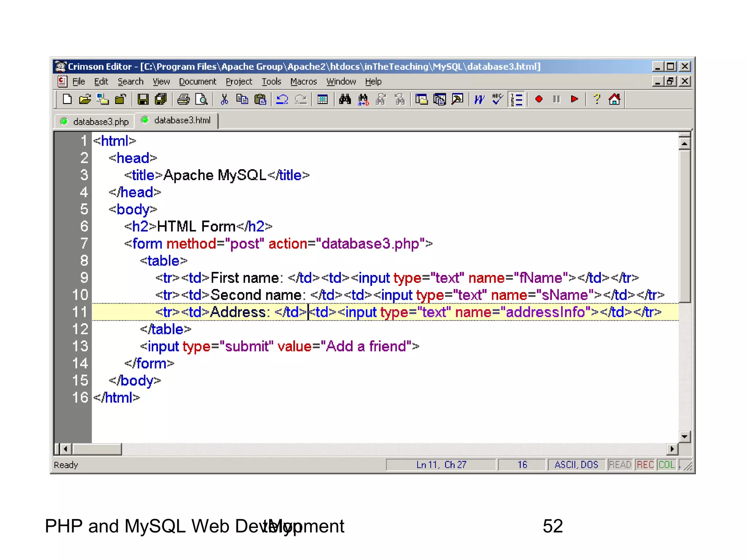Select the database3.html tab
This screenshot has height=560, width=747.
(x=177, y=120)
